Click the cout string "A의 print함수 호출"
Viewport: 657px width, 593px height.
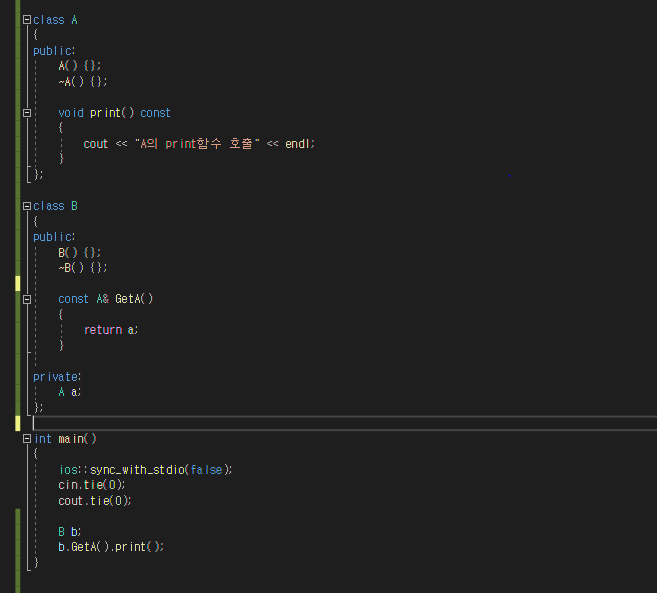pyautogui.click(x=197, y=144)
